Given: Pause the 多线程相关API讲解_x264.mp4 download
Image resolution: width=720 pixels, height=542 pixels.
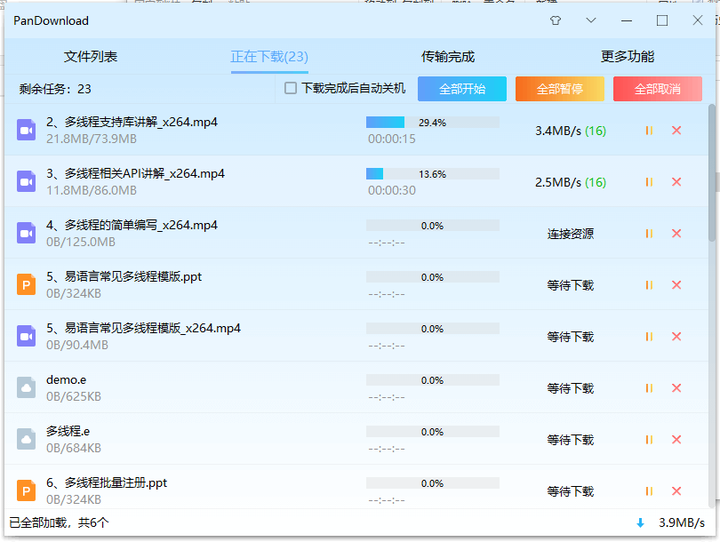Looking at the screenshot, I should click(x=649, y=182).
